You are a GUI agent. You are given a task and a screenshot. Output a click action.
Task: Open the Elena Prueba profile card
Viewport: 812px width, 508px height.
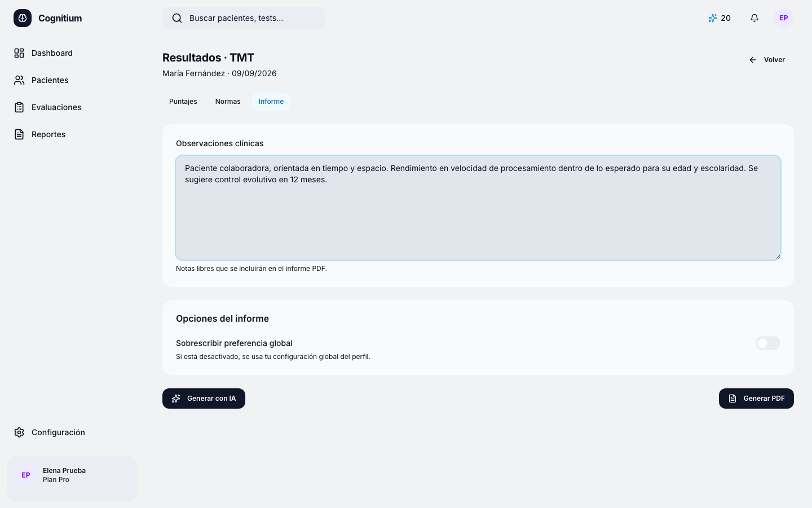click(72, 479)
